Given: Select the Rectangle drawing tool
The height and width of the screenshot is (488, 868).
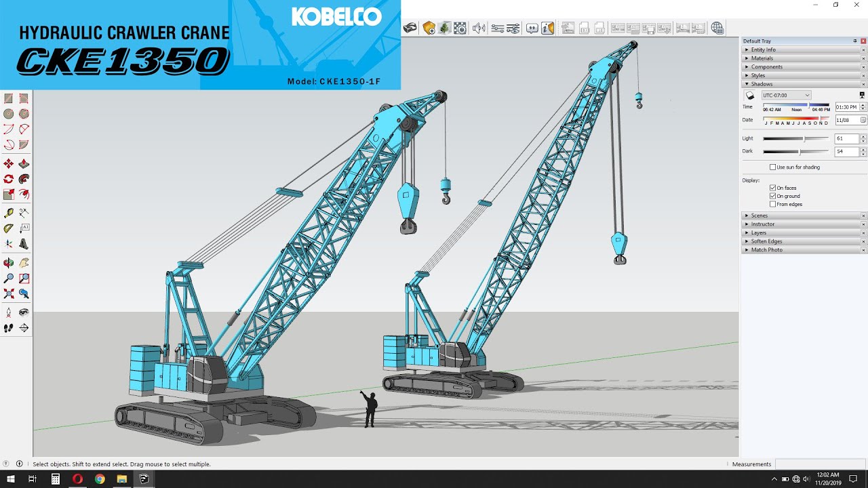Looking at the screenshot, I should 8,98.
